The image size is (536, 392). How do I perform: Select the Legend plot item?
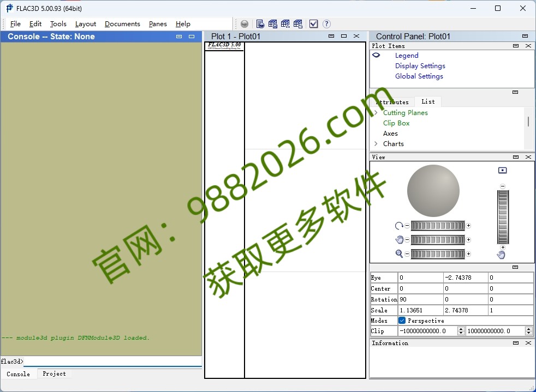click(x=407, y=55)
